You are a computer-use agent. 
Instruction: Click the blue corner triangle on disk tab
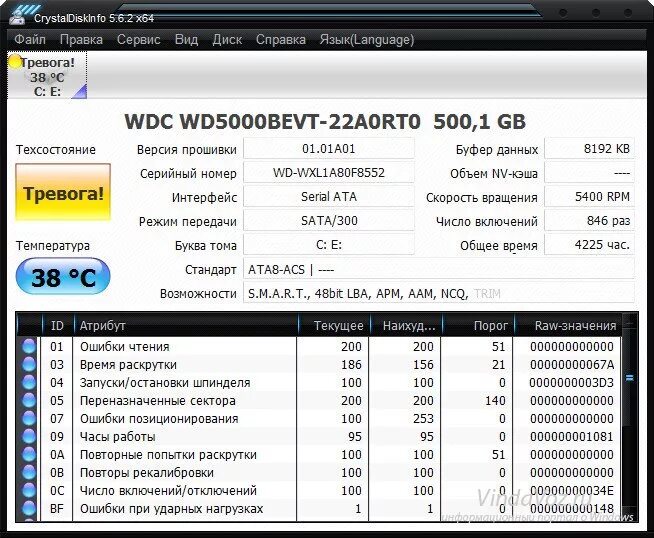[80, 92]
